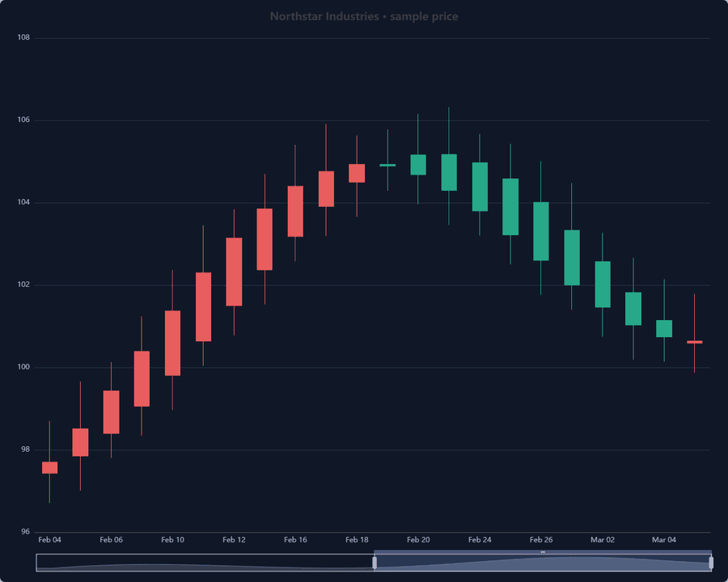Viewport: 728px width, 582px height.
Task: Click the red candlestick for Feb 16
Action: point(295,211)
